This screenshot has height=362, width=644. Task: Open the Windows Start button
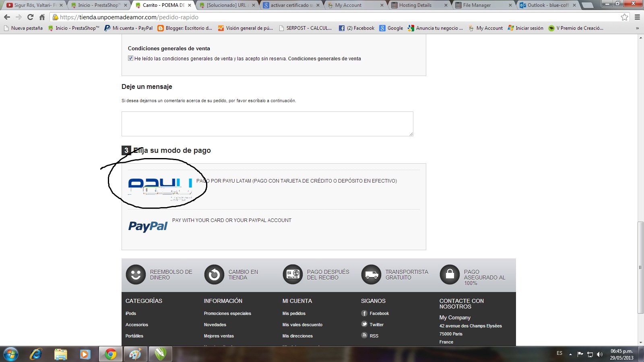(x=11, y=354)
